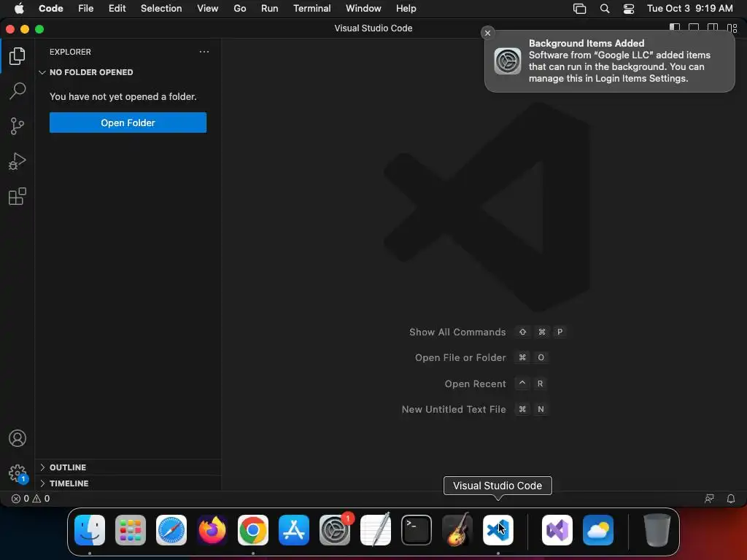
Task: Toggle the primary side bar layout icon
Action: click(x=675, y=28)
